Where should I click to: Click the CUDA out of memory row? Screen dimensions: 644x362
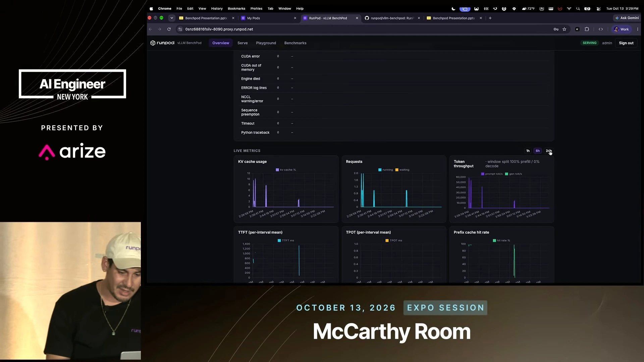394,67
